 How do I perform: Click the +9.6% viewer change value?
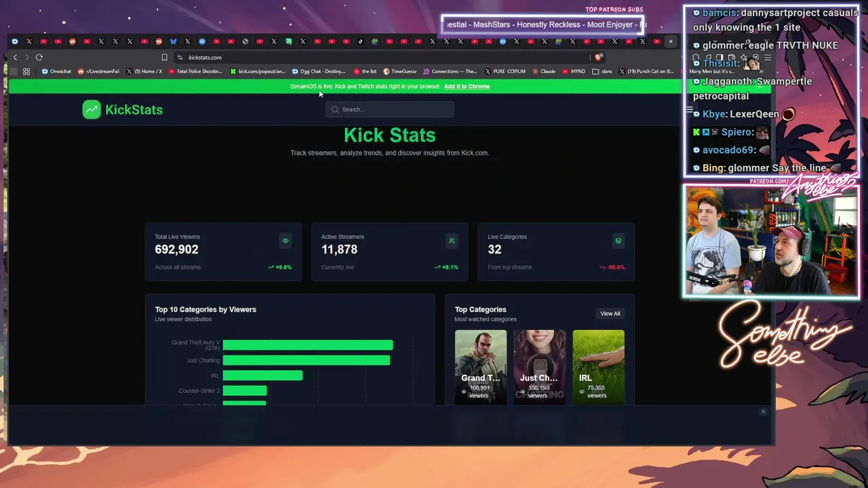279,267
